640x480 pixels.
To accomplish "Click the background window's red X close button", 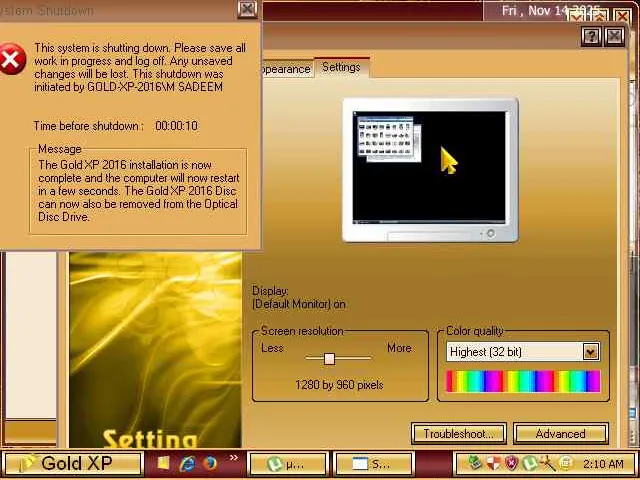I will pyautogui.click(x=622, y=16).
